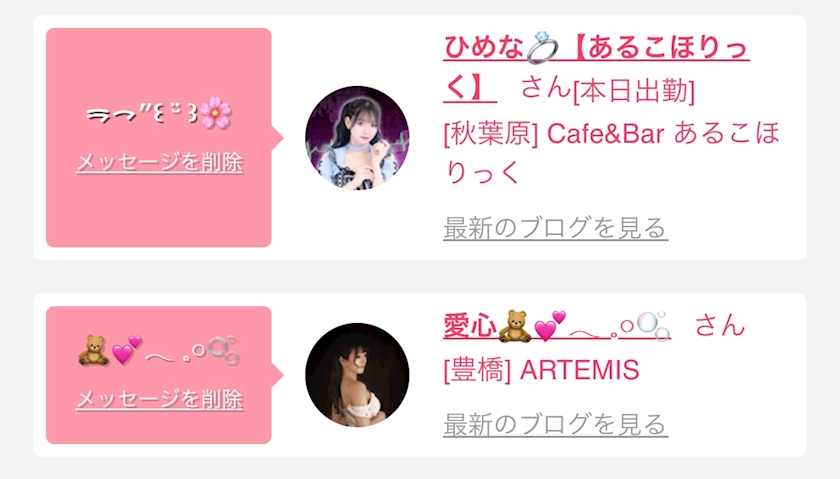This screenshot has height=479, width=840.
Task: Open 愛心's round profile photo
Action: [357, 375]
